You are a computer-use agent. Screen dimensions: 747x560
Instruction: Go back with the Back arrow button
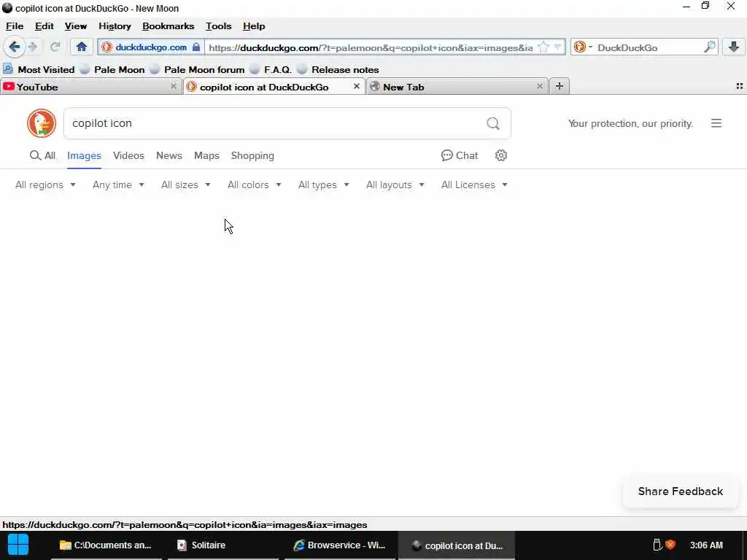15,47
